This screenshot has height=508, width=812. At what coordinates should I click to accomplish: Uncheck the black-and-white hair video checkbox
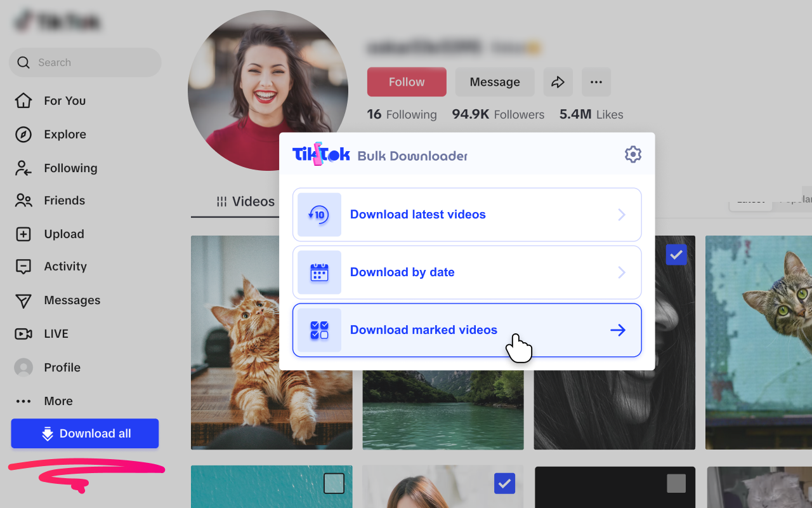[676, 255]
